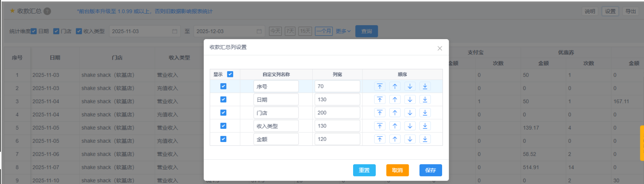
Task: Open the start date picker 2025-11-03
Action: click(x=144, y=31)
